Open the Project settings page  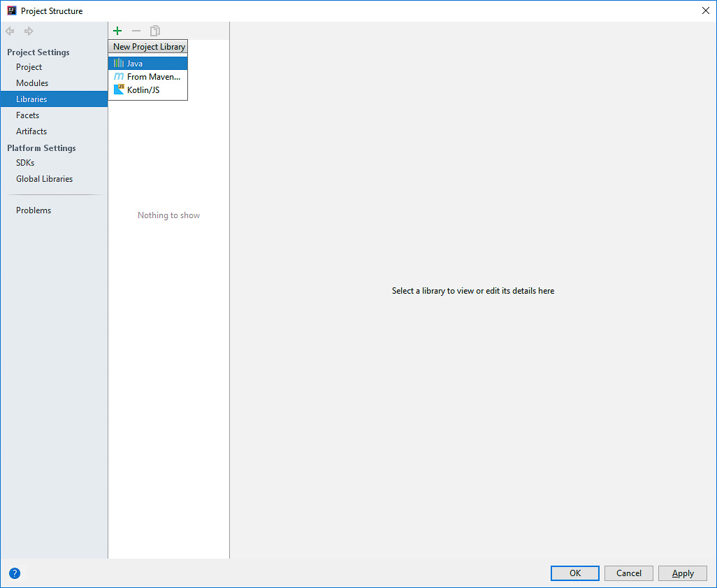29,67
